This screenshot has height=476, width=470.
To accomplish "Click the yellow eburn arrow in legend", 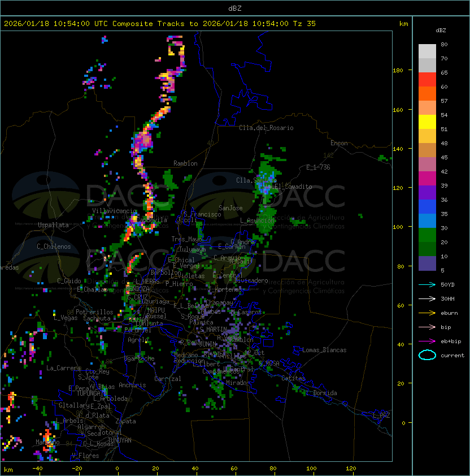I will click(427, 313).
